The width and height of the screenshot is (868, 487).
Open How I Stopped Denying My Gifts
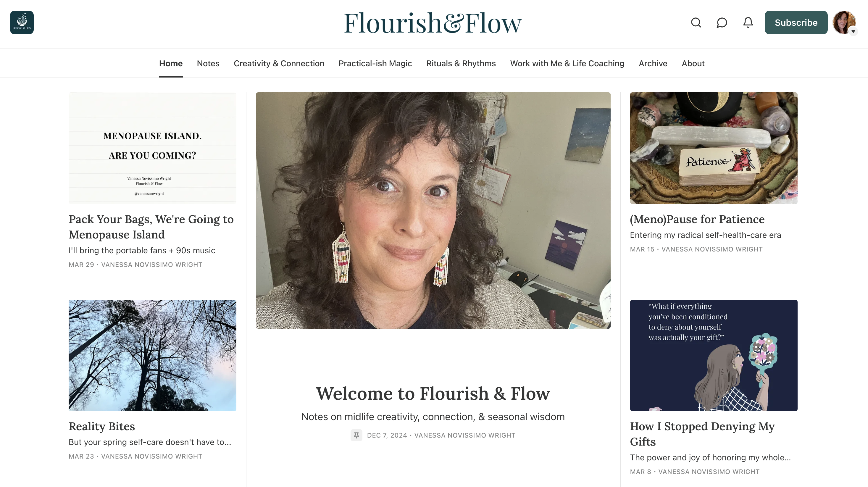[702, 434]
